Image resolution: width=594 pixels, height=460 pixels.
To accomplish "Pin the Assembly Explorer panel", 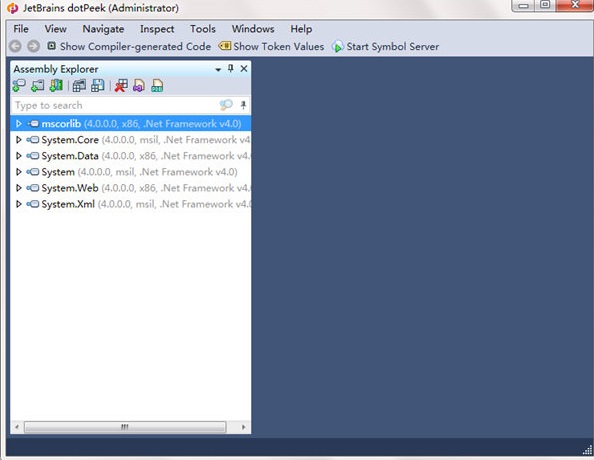I will pos(230,69).
